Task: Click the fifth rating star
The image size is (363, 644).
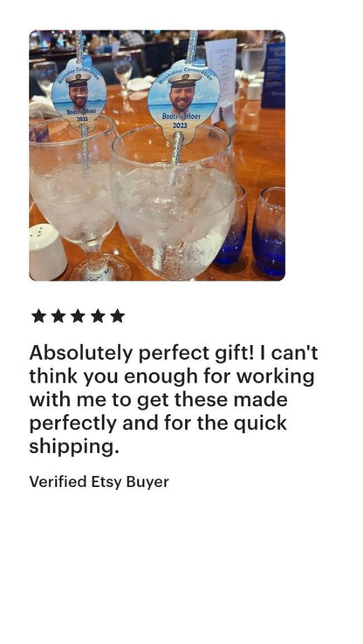Action: click(118, 316)
